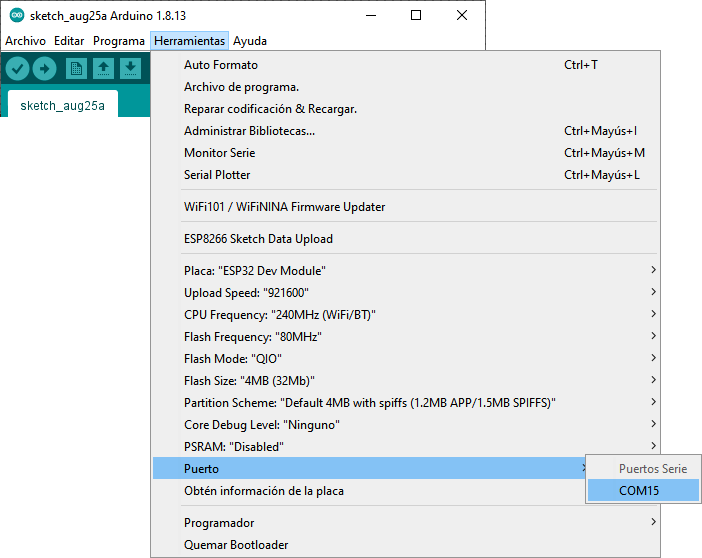Open the Ayuda menu
This screenshot has width=702, height=558.
[250, 41]
